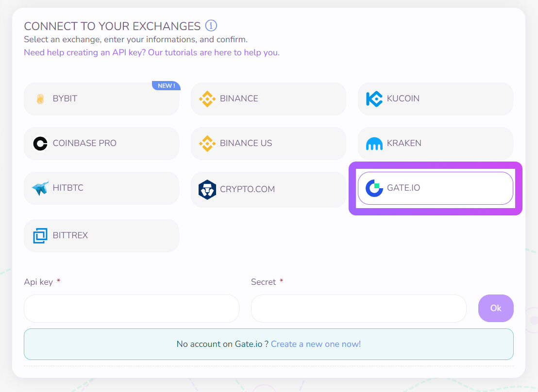Viewport: 538px width, 392px height.
Task: Pick the KRAKEN exchange label
Action: coord(404,143)
